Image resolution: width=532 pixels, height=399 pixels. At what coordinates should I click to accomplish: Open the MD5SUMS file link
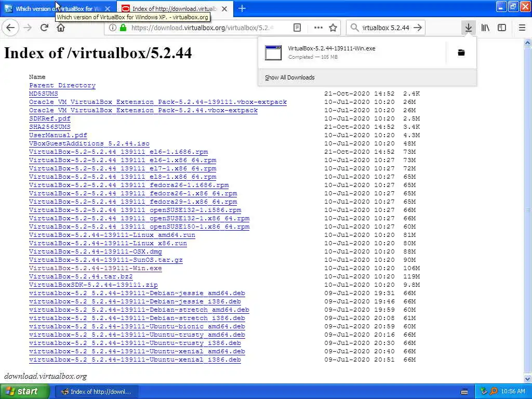44,94
